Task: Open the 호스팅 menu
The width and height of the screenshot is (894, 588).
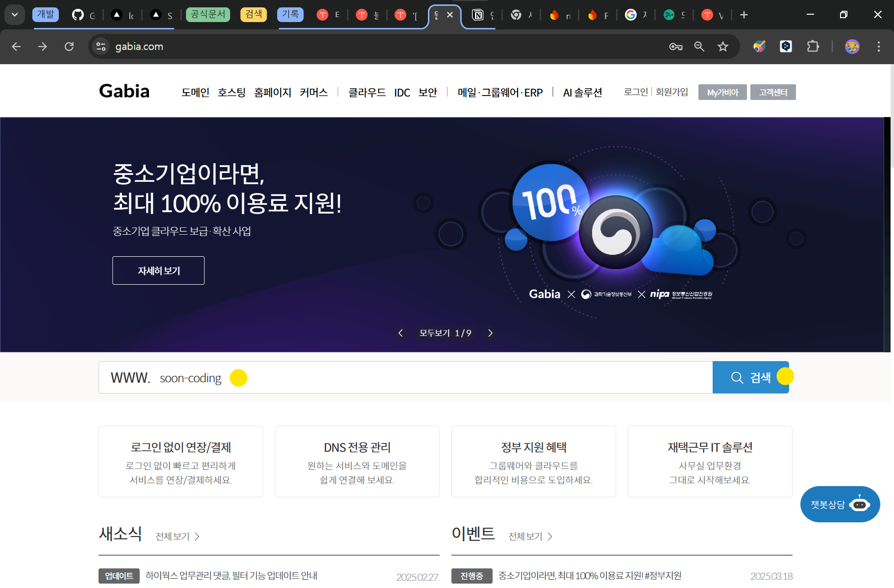Action: tap(231, 92)
